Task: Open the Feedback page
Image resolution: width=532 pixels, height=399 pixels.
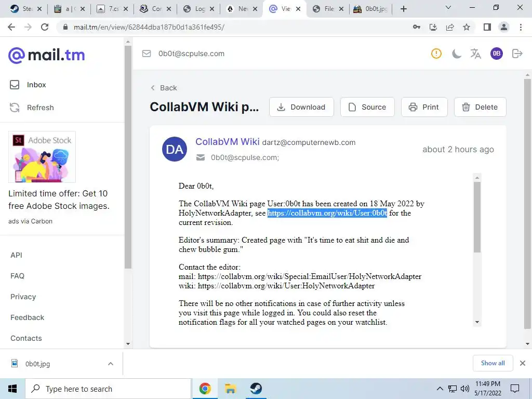Action: point(27,317)
